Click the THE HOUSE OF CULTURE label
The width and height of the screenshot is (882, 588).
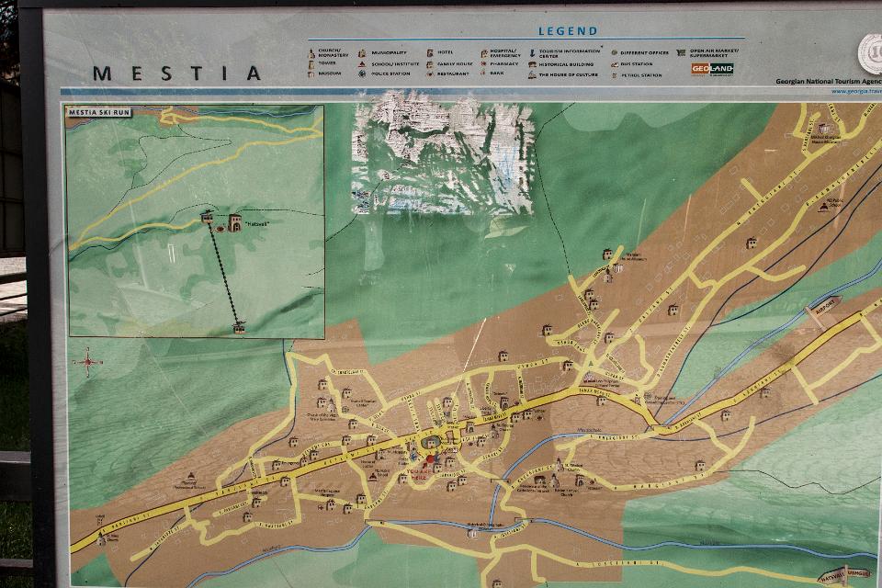[568, 74]
